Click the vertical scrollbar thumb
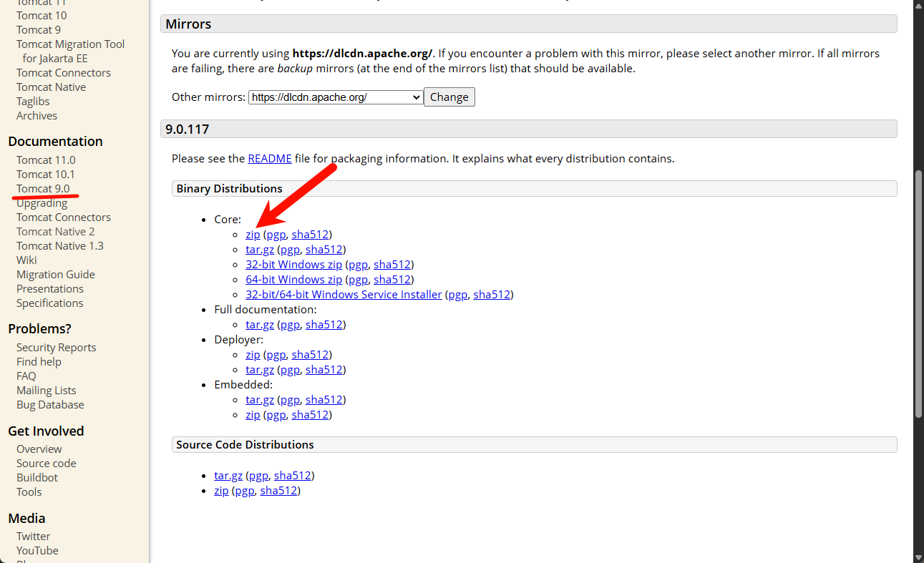 pos(919,294)
